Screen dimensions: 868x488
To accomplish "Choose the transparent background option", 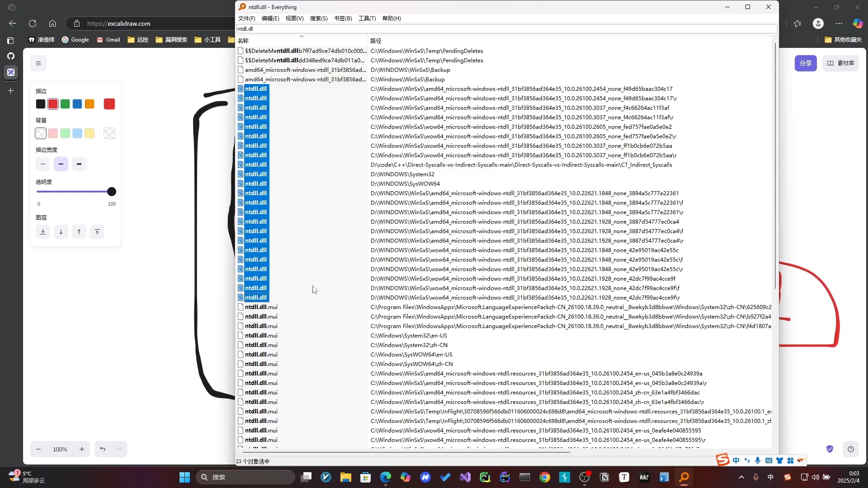I will (x=41, y=133).
